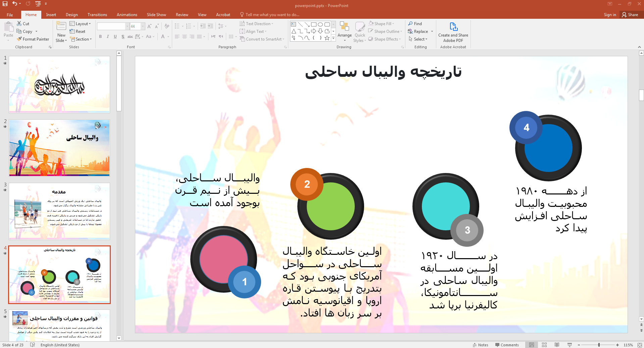Toggle Align Left paragraph alignment

[177, 37]
